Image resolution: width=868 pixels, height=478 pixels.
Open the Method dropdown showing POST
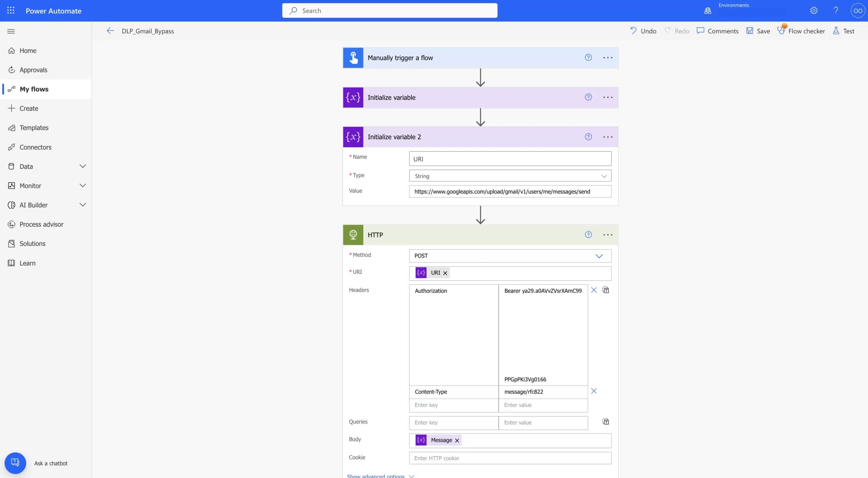599,256
